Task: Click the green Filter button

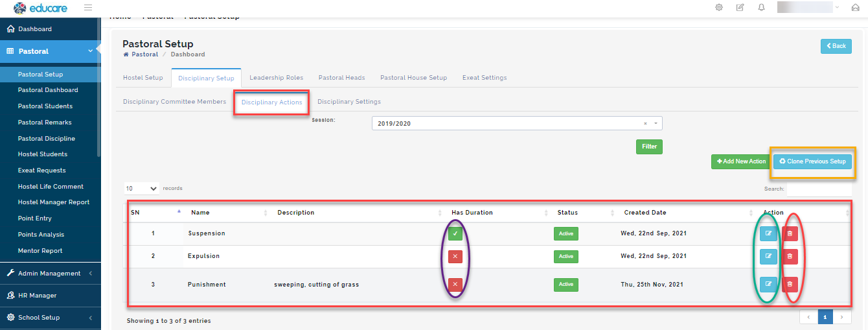Action: (x=649, y=147)
